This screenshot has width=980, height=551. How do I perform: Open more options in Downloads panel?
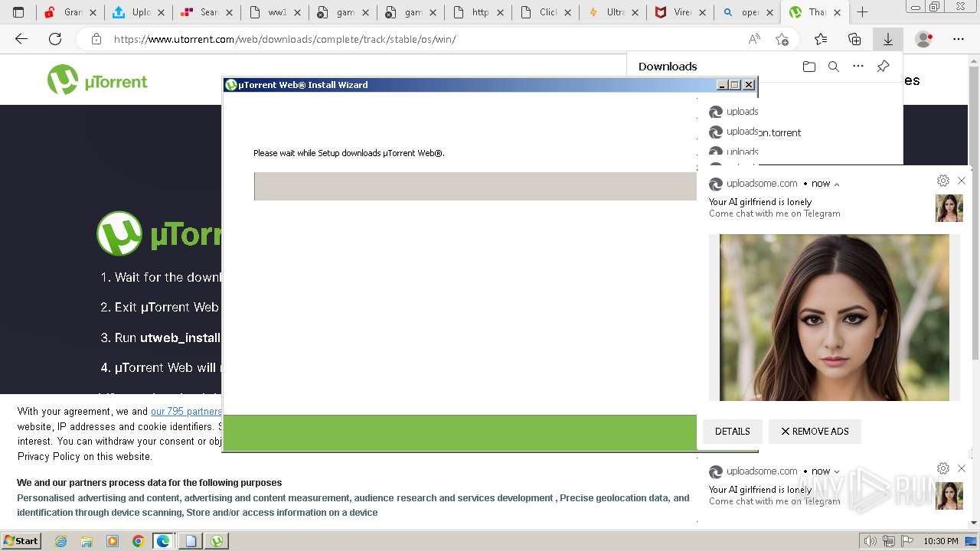[x=858, y=67]
